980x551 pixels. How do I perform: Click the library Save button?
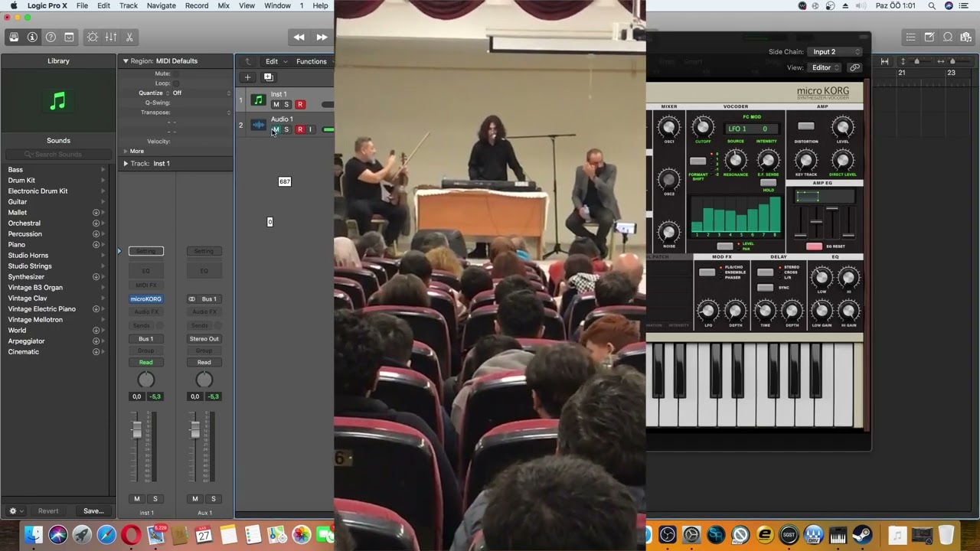[x=93, y=511]
